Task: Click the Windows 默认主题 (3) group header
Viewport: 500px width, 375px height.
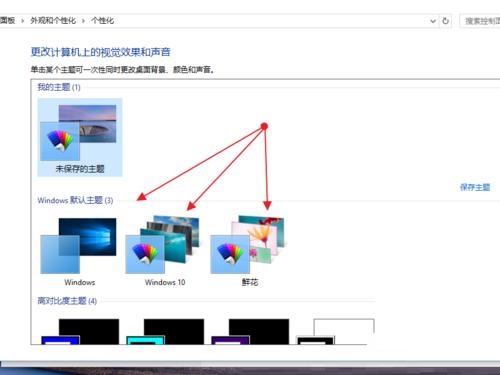Action: [75, 200]
